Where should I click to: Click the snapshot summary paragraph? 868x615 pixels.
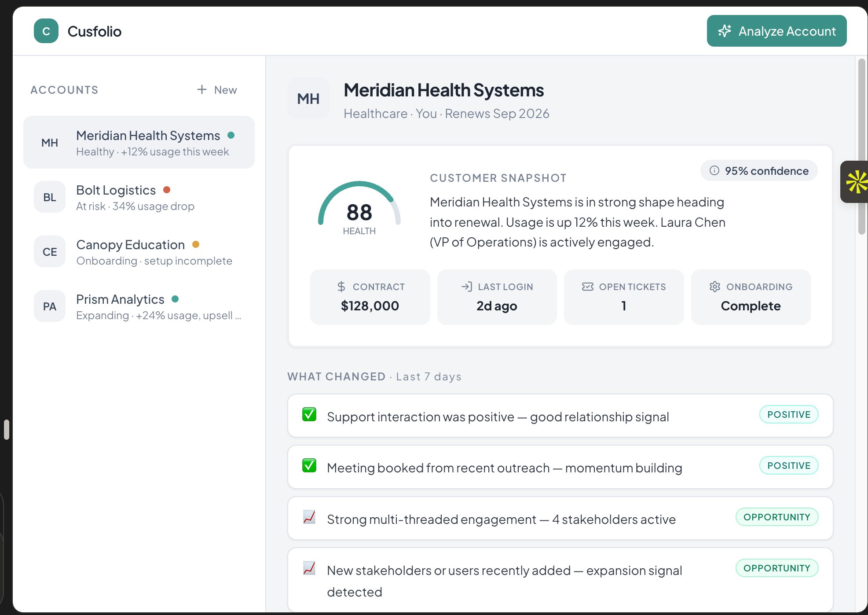[578, 222]
